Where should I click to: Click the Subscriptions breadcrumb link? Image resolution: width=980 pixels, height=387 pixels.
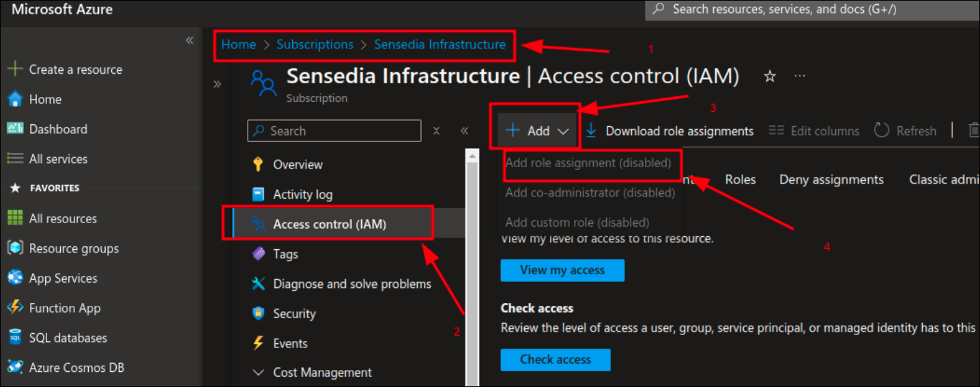[315, 44]
